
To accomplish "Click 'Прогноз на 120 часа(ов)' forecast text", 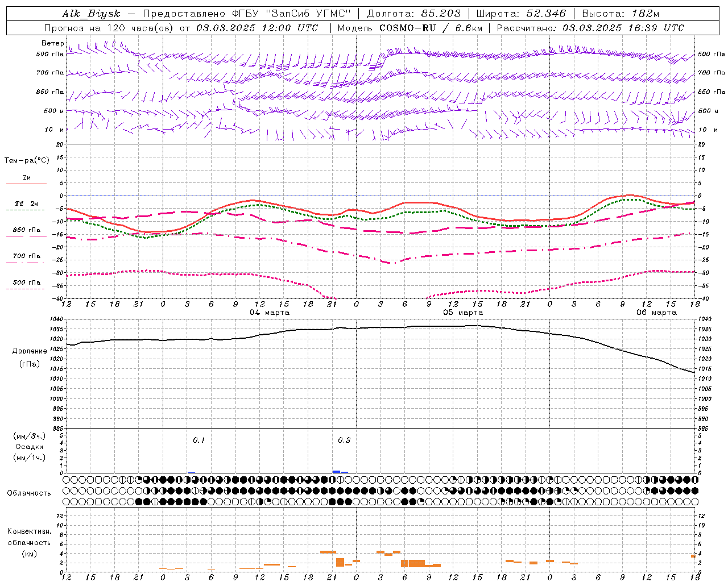I will (109, 28).
